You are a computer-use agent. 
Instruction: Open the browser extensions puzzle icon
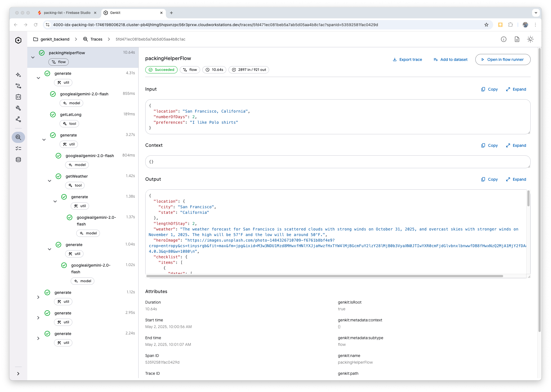click(510, 25)
